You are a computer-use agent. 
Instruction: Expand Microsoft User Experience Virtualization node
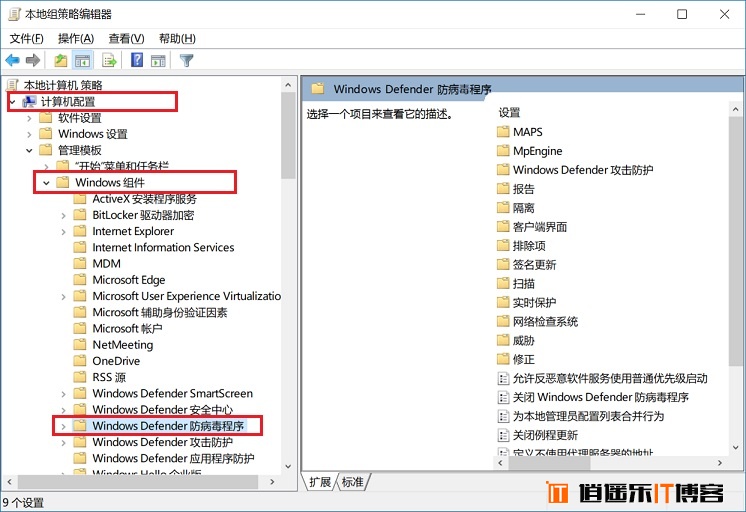coord(63,296)
